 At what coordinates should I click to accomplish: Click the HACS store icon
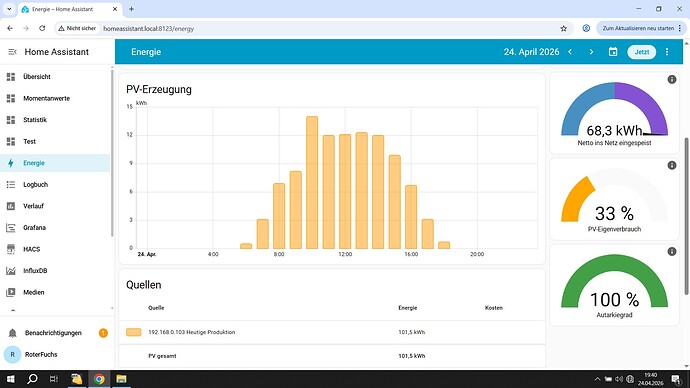click(x=11, y=249)
